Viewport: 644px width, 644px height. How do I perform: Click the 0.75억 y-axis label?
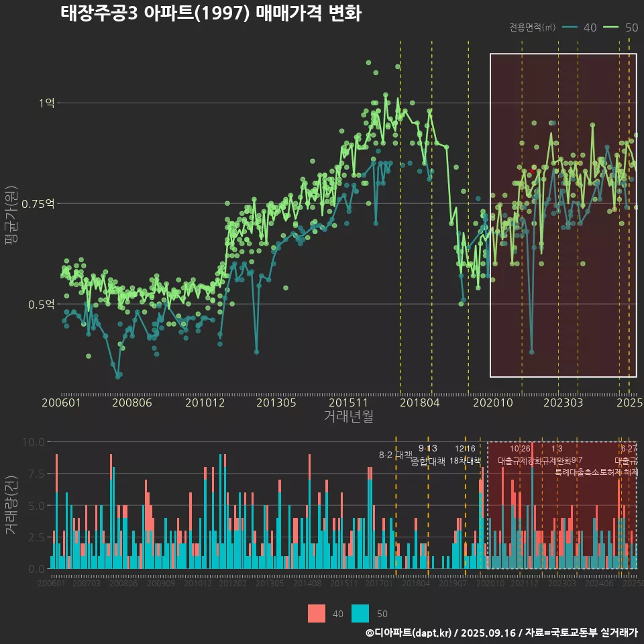(38, 204)
